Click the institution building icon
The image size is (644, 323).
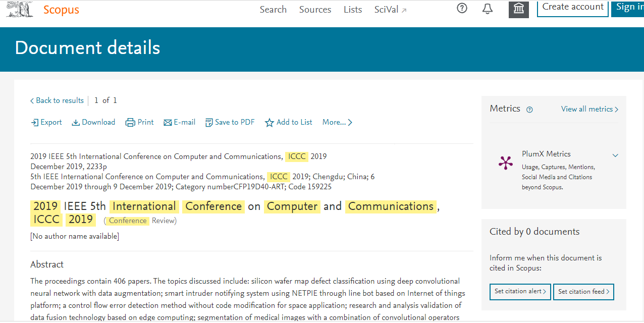point(518,9)
